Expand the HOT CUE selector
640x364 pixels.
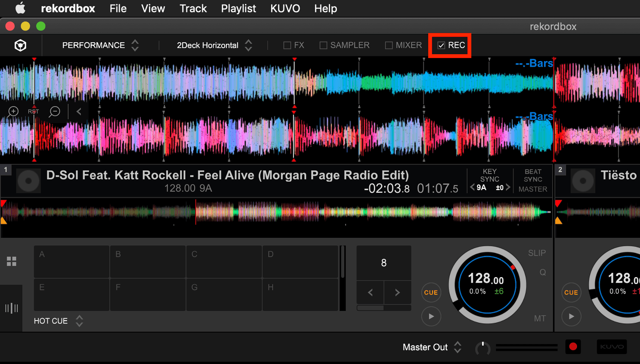tap(79, 321)
